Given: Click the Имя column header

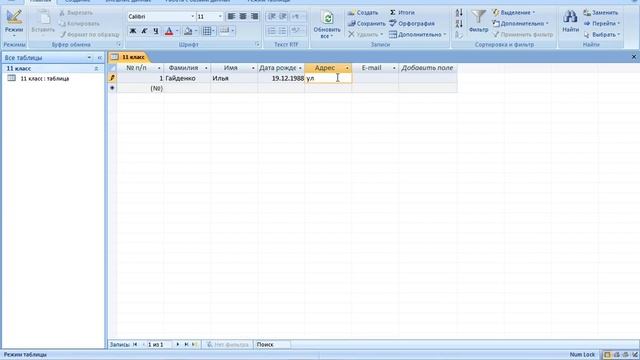Looking at the screenshot, I should point(233,68).
